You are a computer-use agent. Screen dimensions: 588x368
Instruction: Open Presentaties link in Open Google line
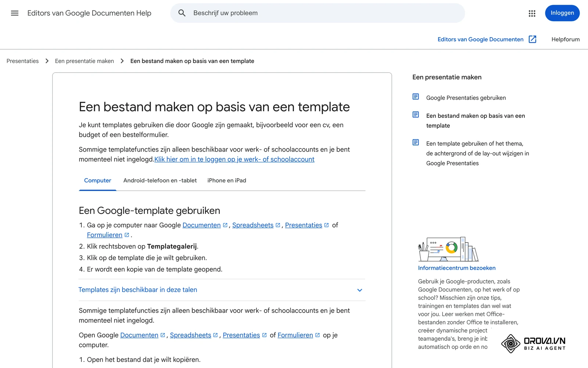[241, 335]
